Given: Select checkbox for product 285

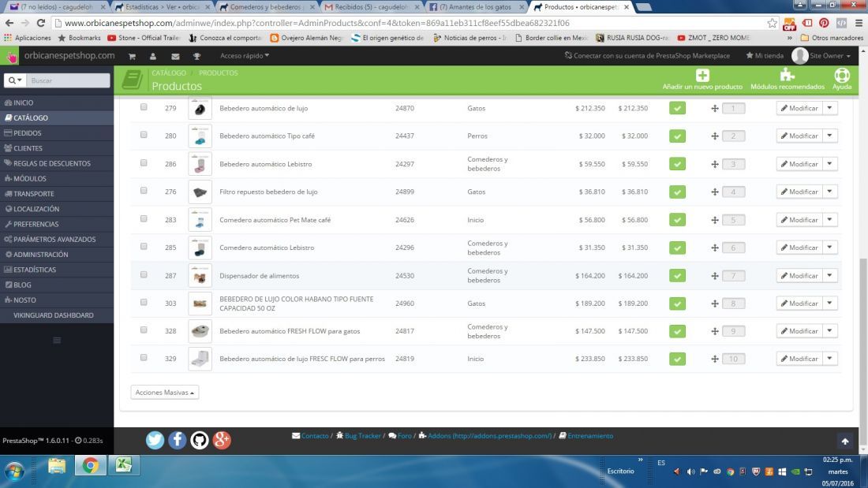Looking at the screenshot, I should (144, 246).
